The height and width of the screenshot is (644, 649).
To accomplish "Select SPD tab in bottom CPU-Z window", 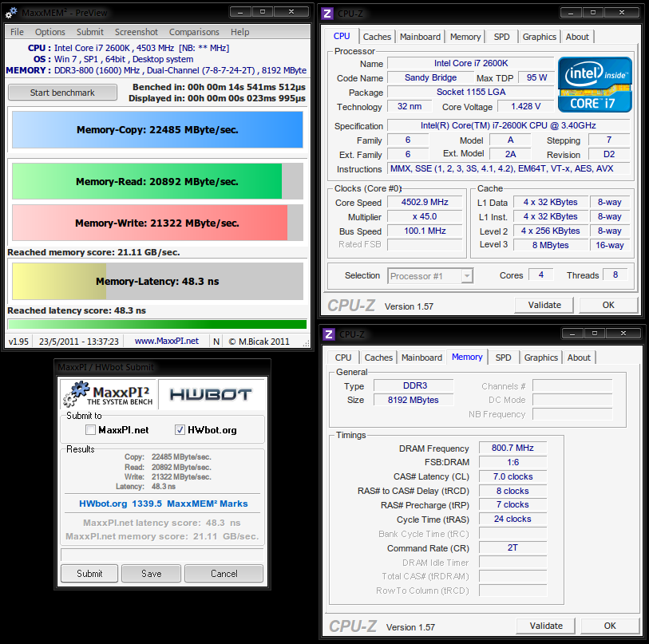I will (x=503, y=358).
